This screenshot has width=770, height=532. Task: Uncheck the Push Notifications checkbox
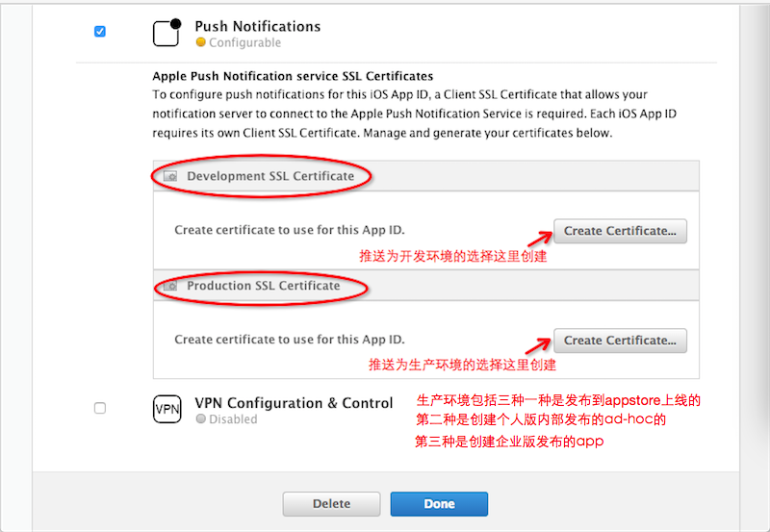coord(100,32)
